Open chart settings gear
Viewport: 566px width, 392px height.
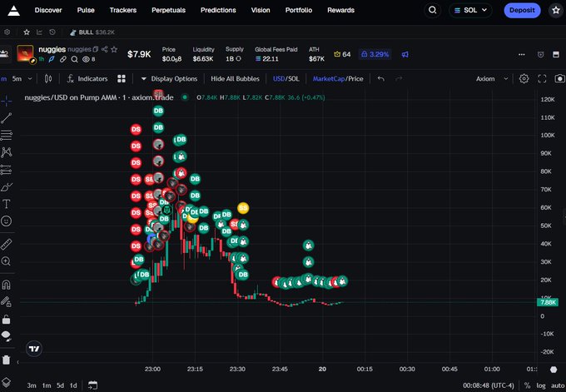524,79
